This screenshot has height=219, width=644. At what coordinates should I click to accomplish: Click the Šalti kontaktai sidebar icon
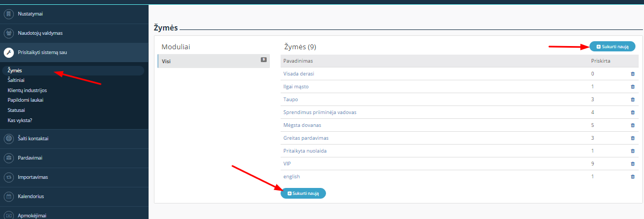click(x=9, y=139)
